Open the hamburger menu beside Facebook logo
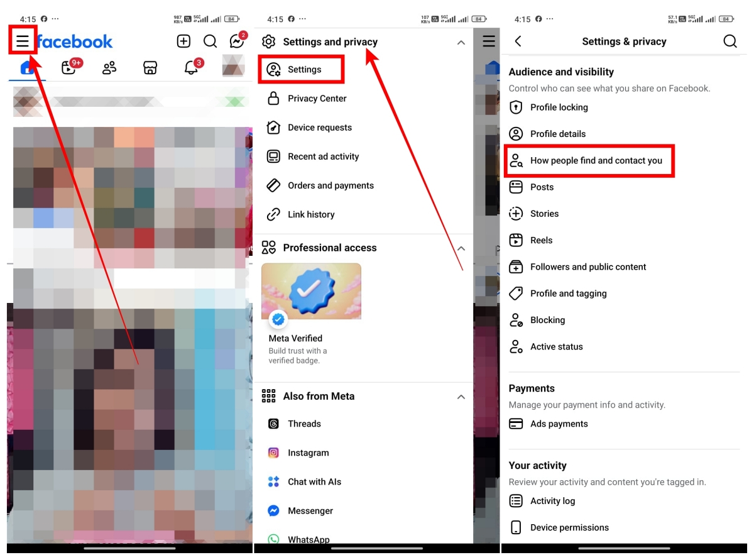The image size is (754, 560). tap(23, 41)
